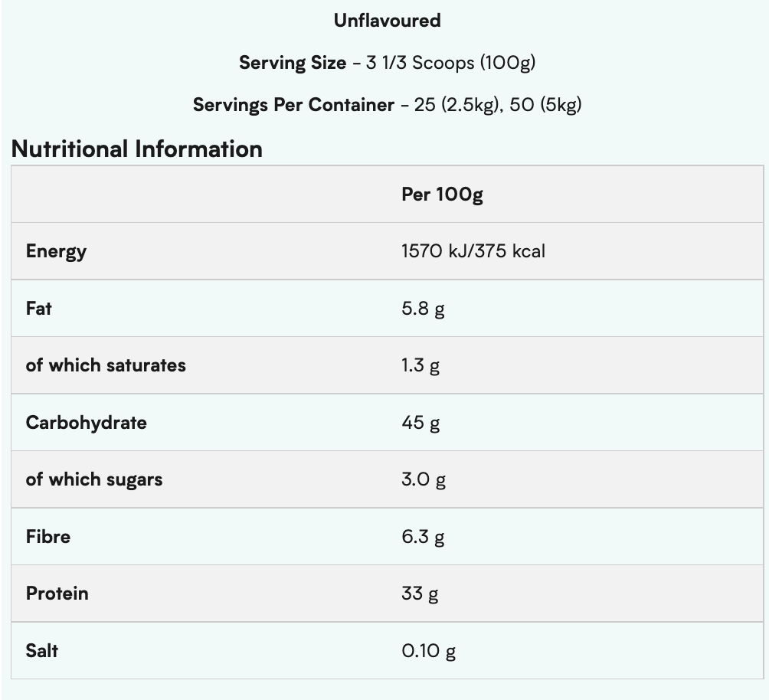Click the 0.10 g salt value

coord(428,651)
